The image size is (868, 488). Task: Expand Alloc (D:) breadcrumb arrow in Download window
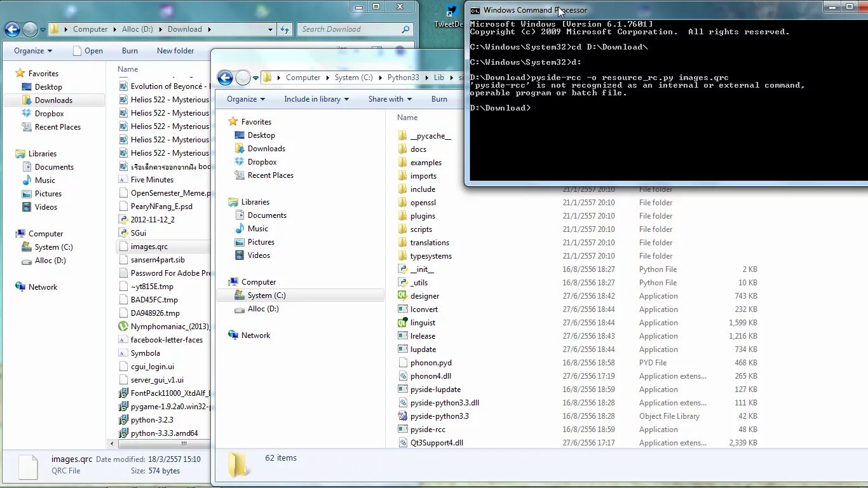(161, 29)
